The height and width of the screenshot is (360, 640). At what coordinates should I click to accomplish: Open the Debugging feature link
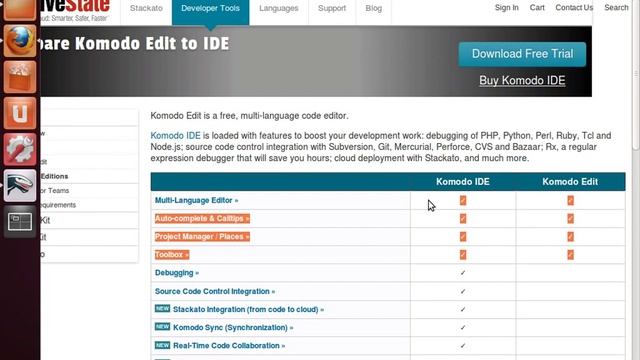[177, 273]
